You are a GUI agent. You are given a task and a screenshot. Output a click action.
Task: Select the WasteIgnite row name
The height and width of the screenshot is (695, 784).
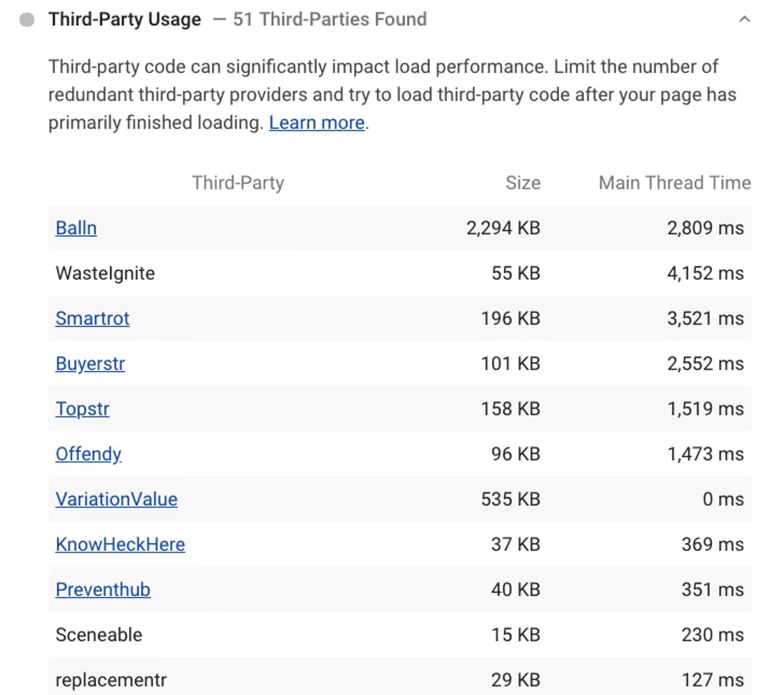(x=105, y=273)
